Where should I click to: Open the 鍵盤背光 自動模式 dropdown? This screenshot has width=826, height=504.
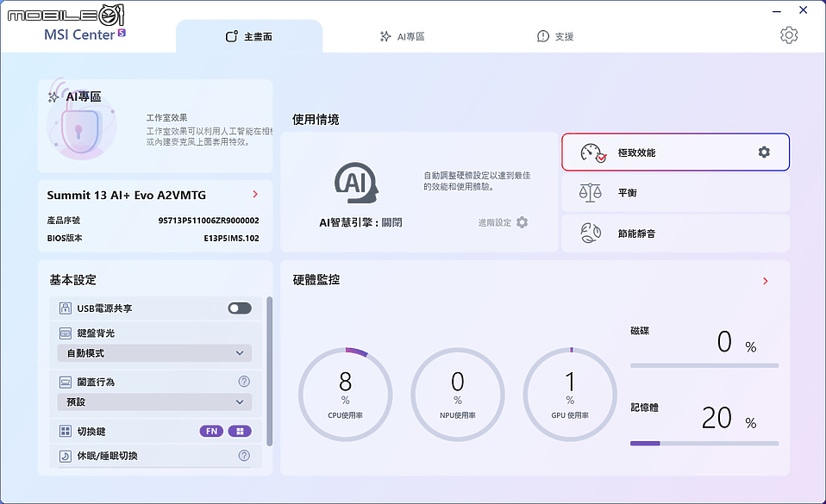coord(154,353)
